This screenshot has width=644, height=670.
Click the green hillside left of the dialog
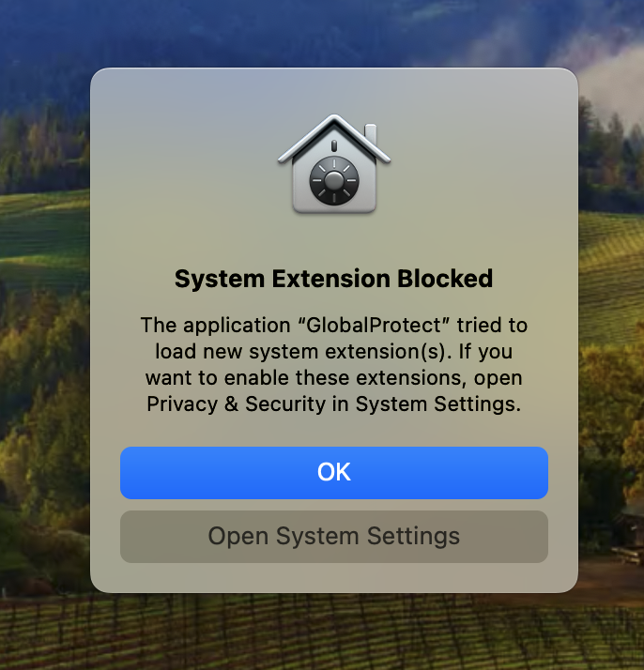click(x=38, y=225)
